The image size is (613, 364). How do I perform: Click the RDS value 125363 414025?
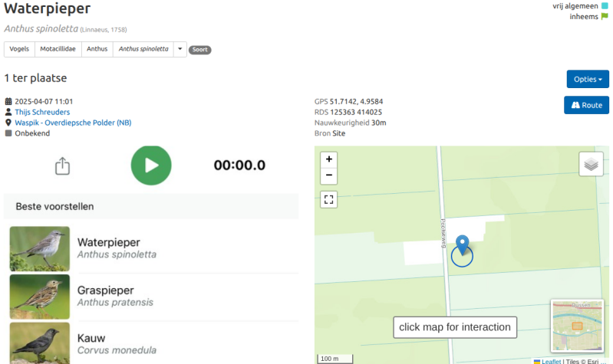(x=356, y=112)
